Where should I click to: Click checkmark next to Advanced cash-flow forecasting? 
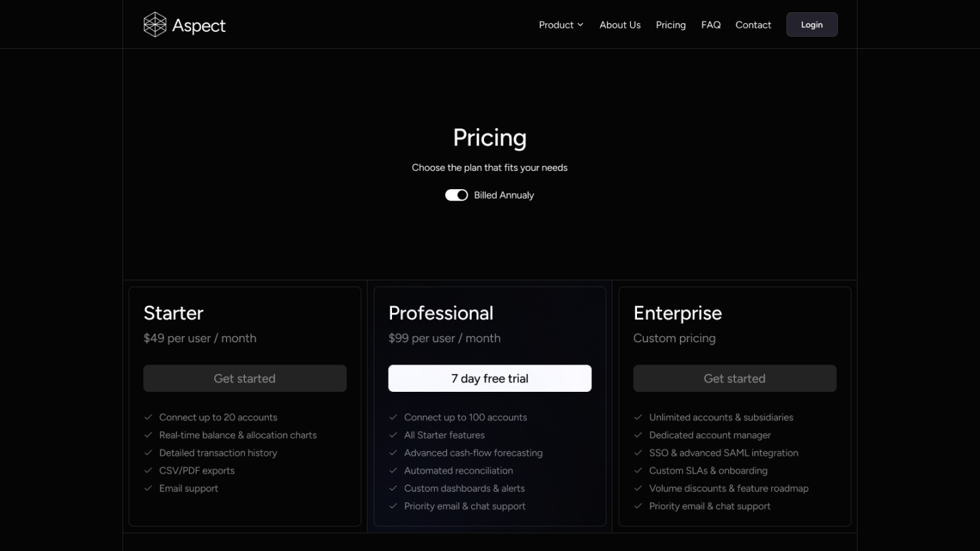[x=393, y=453]
